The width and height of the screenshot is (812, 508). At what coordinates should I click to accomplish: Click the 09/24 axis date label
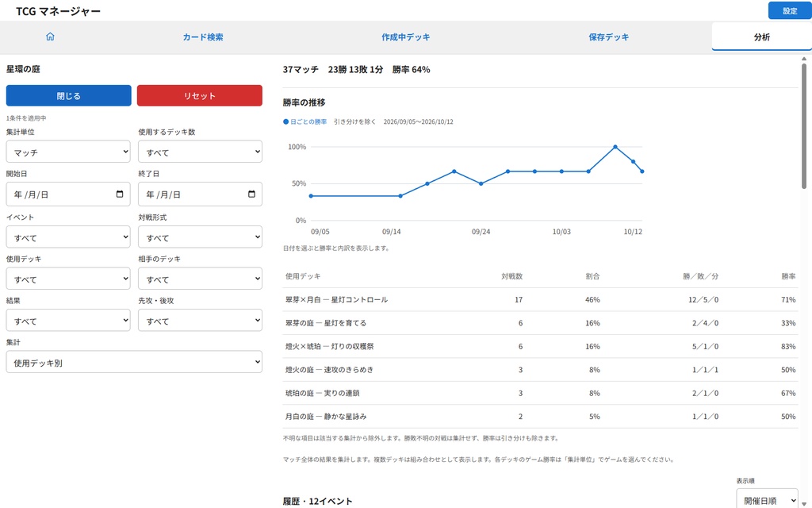click(x=481, y=232)
